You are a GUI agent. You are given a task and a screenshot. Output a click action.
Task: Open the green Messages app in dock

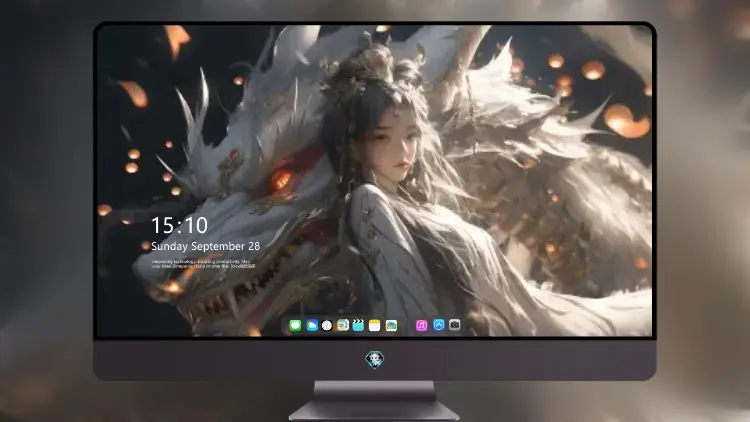295,325
